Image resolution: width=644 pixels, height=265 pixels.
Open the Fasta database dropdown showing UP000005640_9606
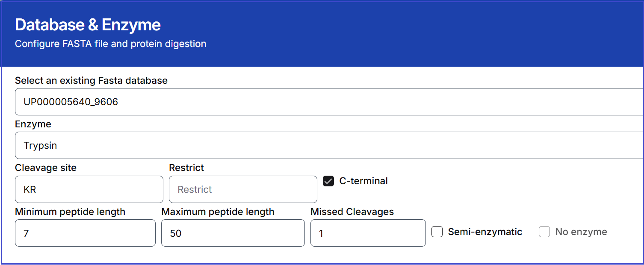[x=328, y=102]
